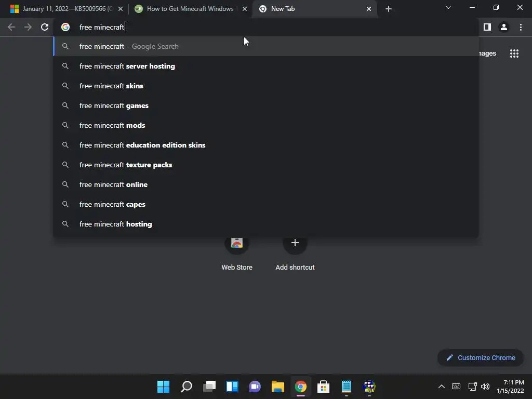Viewport: 532px width, 399px height.
Task: Open network status tray icon
Action: point(472,387)
